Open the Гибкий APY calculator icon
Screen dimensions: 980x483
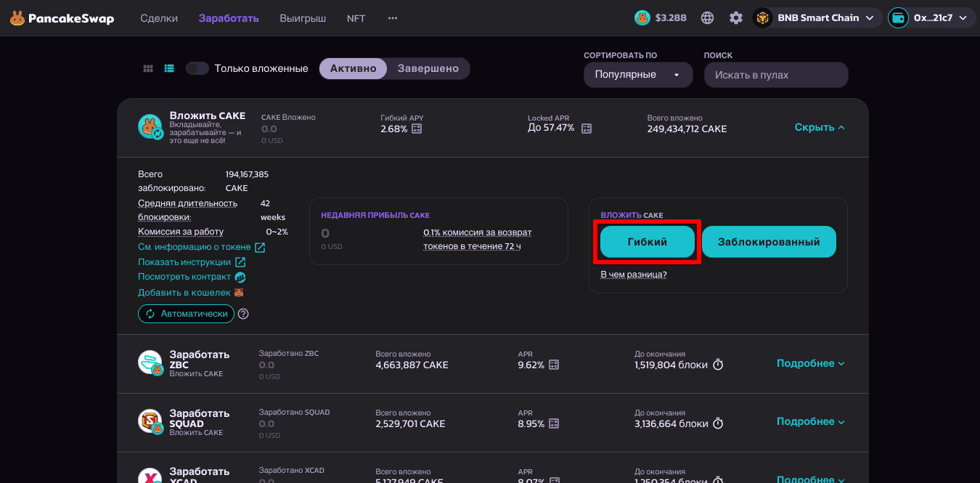417,129
